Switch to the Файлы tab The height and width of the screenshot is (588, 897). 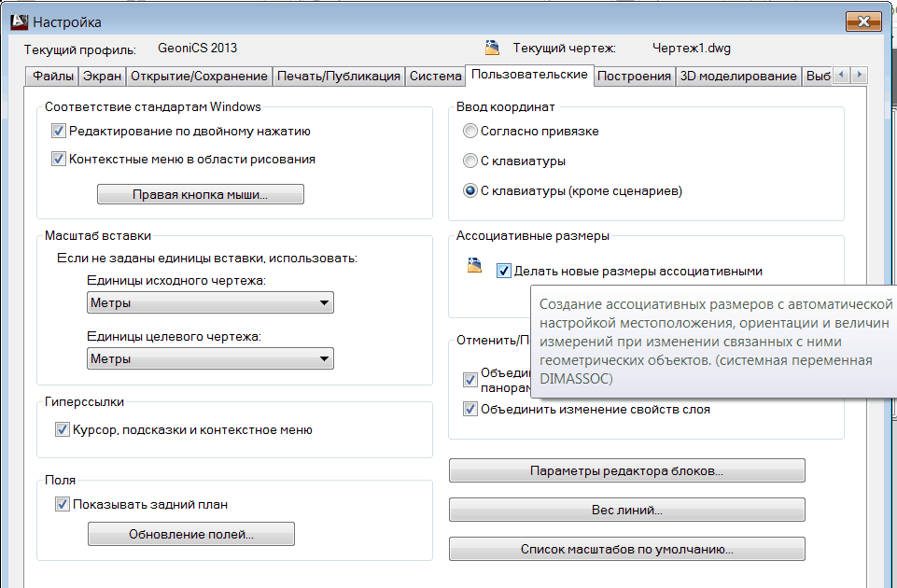click(x=52, y=77)
